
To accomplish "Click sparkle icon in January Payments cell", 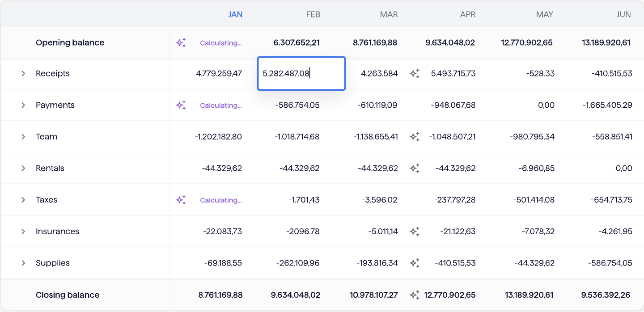I will point(181,105).
